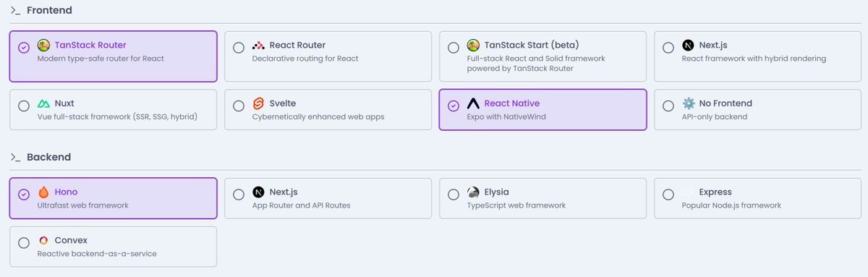Select the Backend Next.js radio button
Screen dimensions: 868x277
239,195
